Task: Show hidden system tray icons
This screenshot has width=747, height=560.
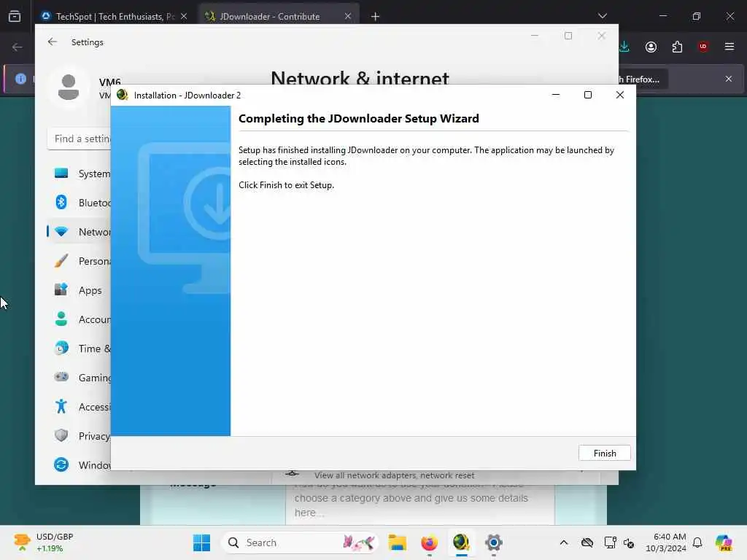Action: (564, 542)
